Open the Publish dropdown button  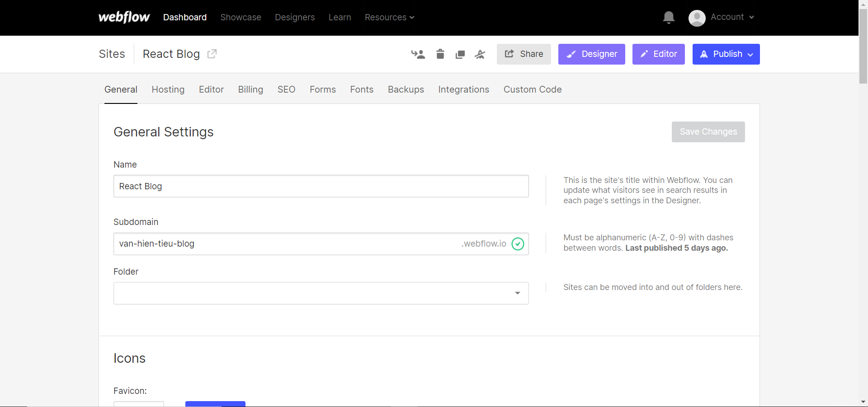coord(726,54)
